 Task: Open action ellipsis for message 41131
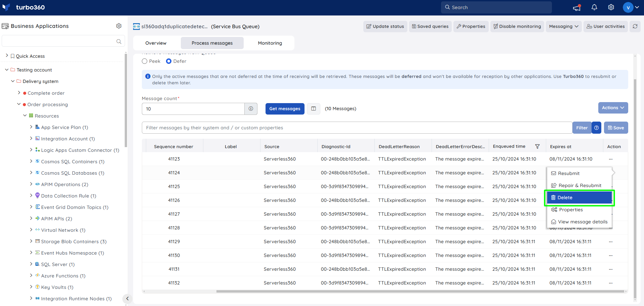pos(611,269)
